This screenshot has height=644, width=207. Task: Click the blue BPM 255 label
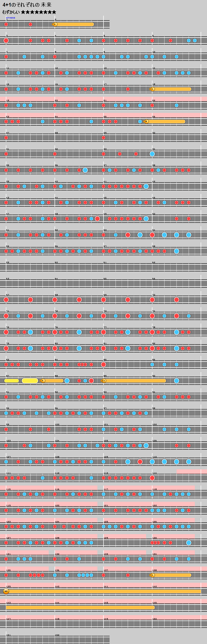(11, 18)
